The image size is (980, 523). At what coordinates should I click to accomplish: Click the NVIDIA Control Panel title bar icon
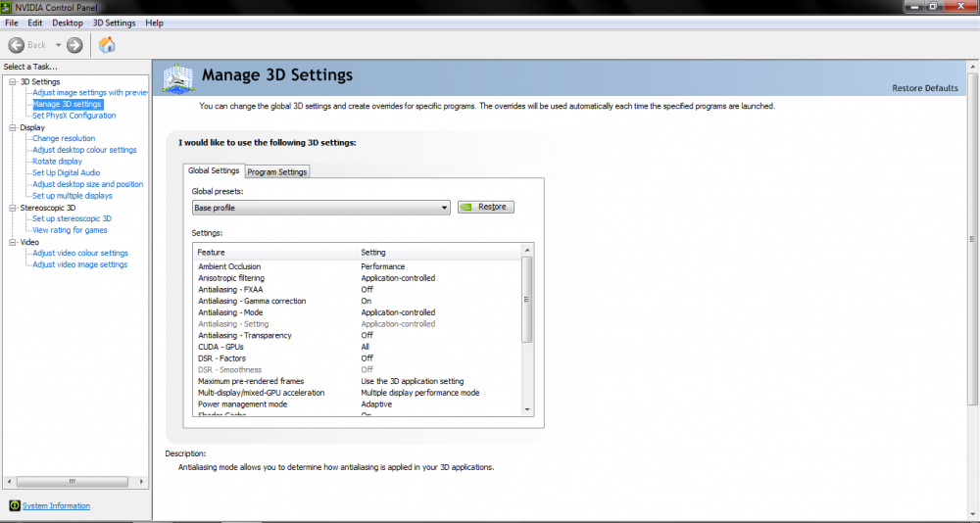pyautogui.click(x=6, y=8)
